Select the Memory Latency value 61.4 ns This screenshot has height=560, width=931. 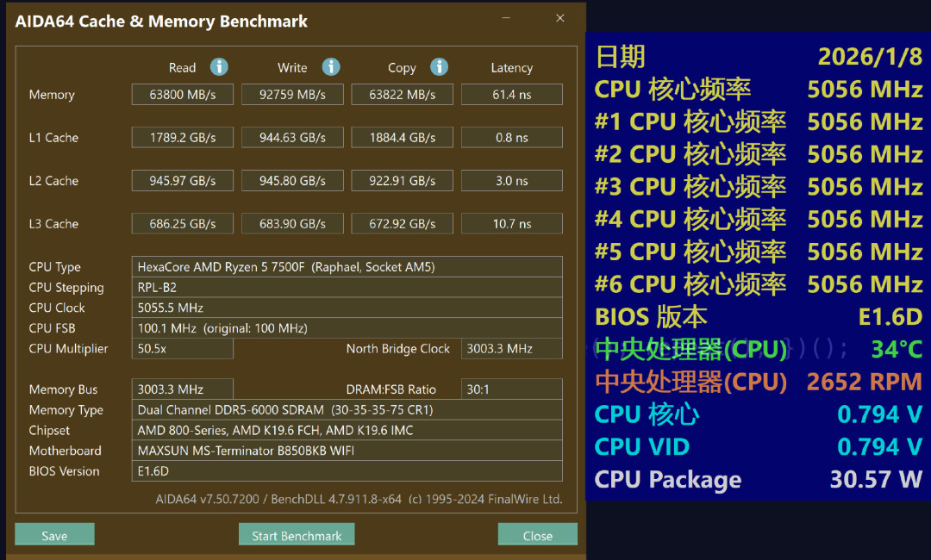coord(512,94)
